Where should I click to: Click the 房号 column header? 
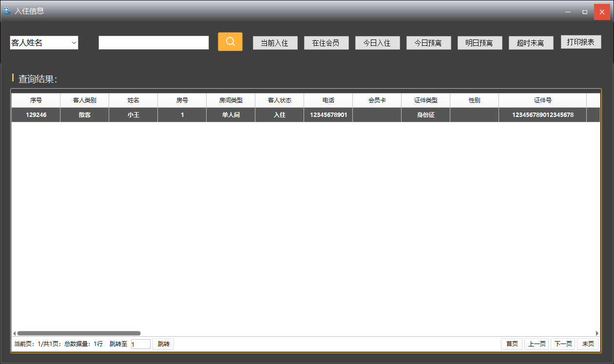(x=182, y=100)
